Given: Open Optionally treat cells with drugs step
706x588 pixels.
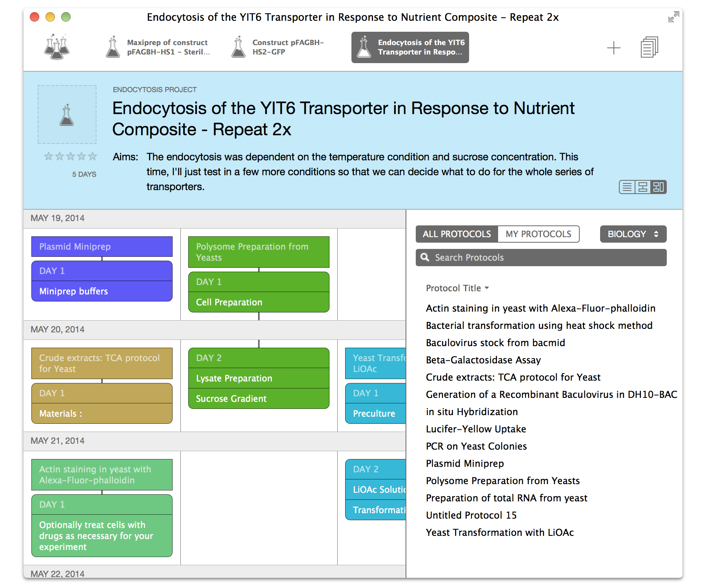Looking at the screenshot, I should 102,536.
